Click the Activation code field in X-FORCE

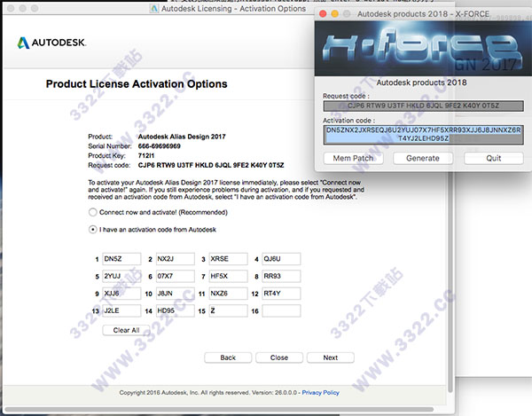(424, 135)
